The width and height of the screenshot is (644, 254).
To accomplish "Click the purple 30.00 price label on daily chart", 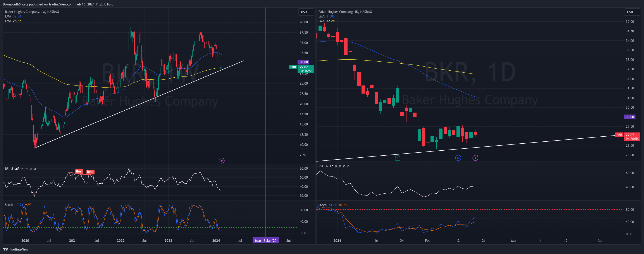I will click(x=630, y=117).
